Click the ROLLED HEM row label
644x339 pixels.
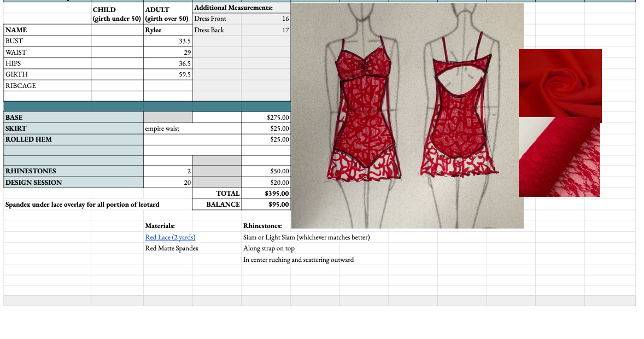[73, 139]
